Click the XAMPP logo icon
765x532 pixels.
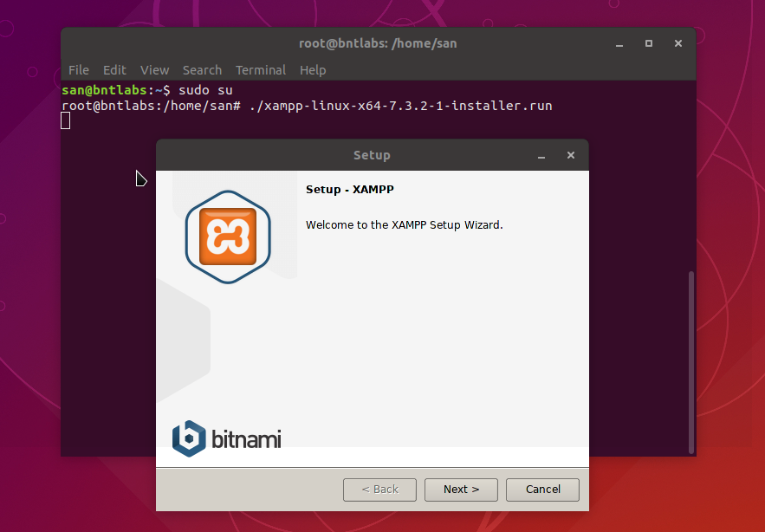click(x=228, y=237)
